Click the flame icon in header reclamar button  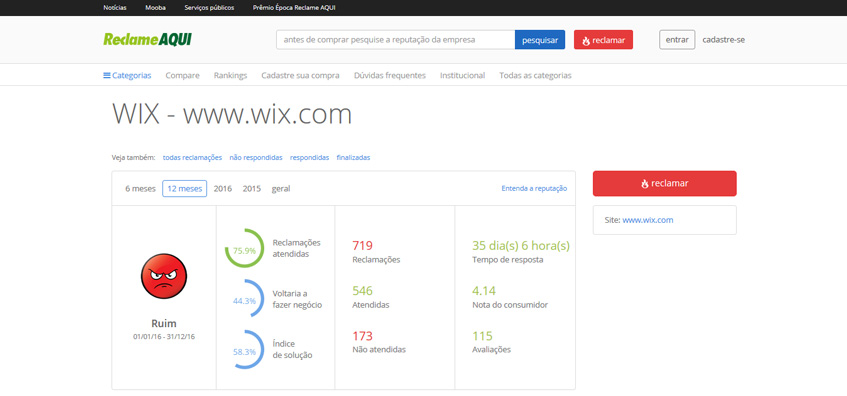pyautogui.click(x=586, y=41)
